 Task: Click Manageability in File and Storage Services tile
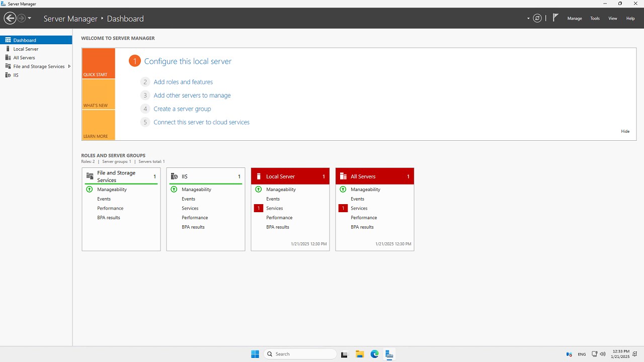(x=112, y=190)
